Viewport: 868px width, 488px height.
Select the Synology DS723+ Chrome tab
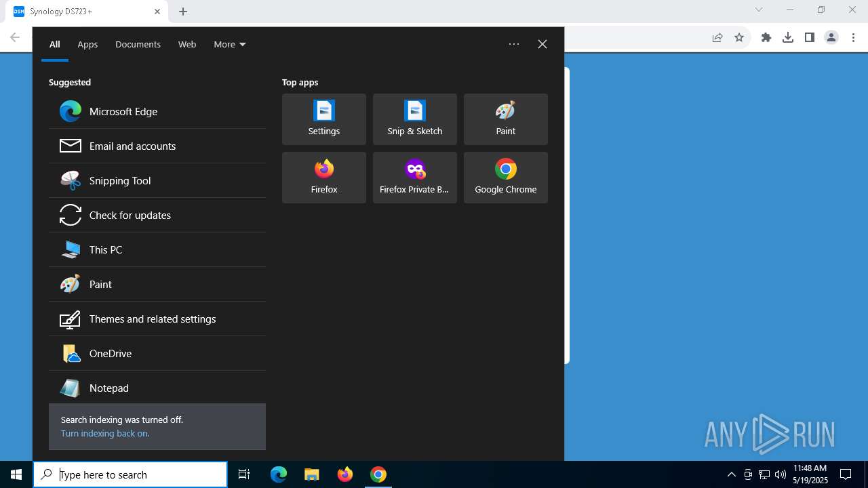pyautogui.click(x=87, y=12)
